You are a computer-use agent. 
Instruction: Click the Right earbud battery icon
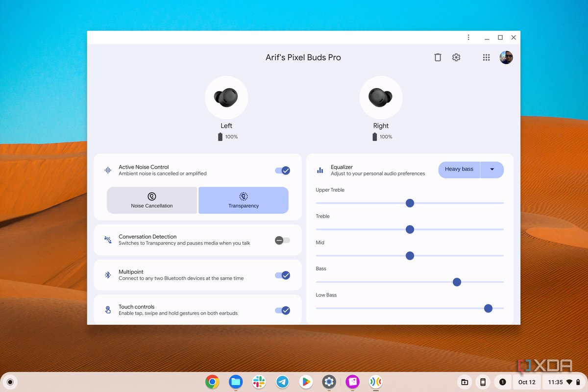point(375,137)
